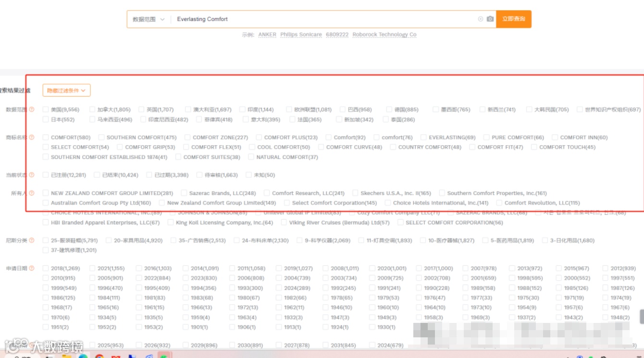Click the help icon beside 所有人 filter

tap(32, 193)
